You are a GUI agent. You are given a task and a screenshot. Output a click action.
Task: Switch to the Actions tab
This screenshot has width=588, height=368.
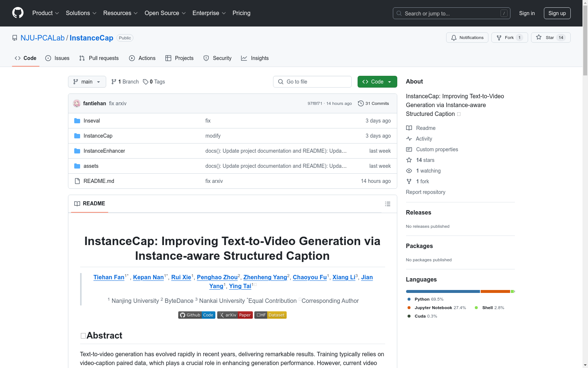pyautogui.click(x=142, y=58)
